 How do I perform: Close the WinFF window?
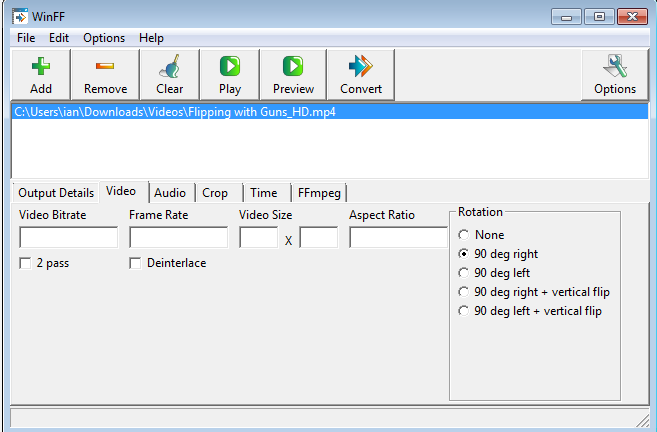coord(632,17)
